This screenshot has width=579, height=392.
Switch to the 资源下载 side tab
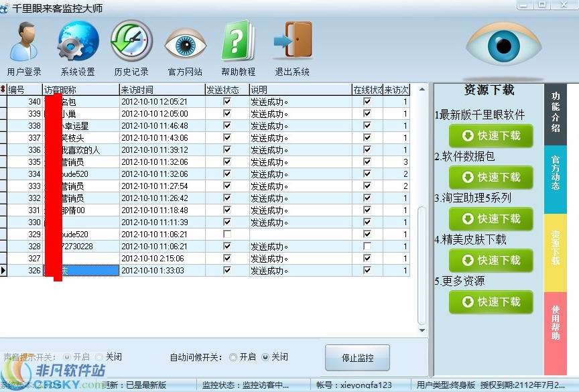(556, 253)
